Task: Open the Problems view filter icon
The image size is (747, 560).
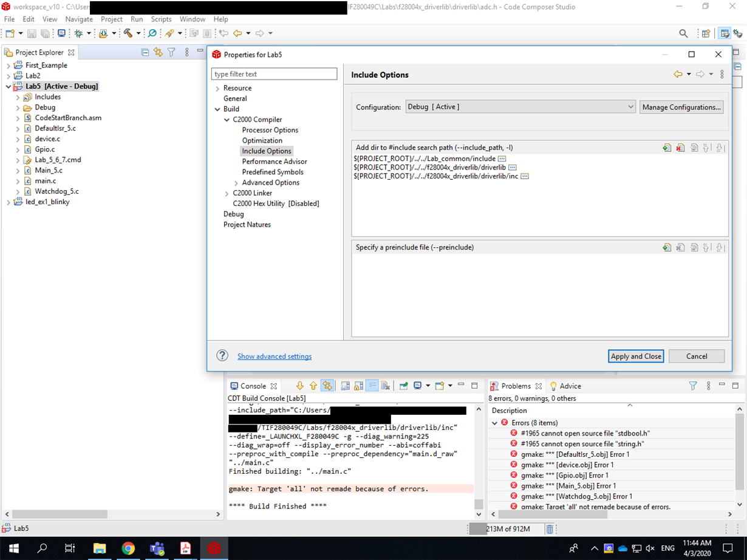Action: pos(693,386)
